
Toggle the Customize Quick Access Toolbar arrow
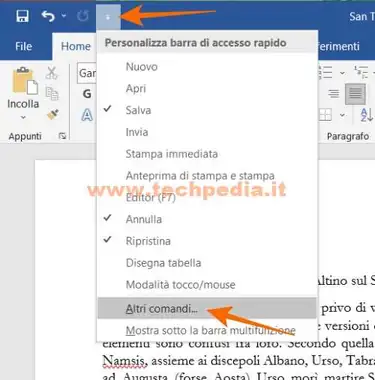(x=108, y=17)
